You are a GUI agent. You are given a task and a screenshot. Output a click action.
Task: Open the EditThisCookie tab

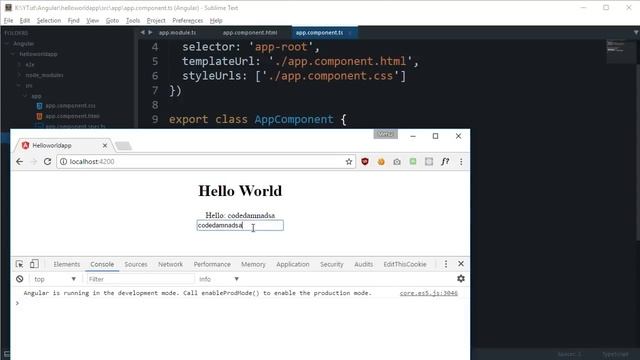pos(405,264)
